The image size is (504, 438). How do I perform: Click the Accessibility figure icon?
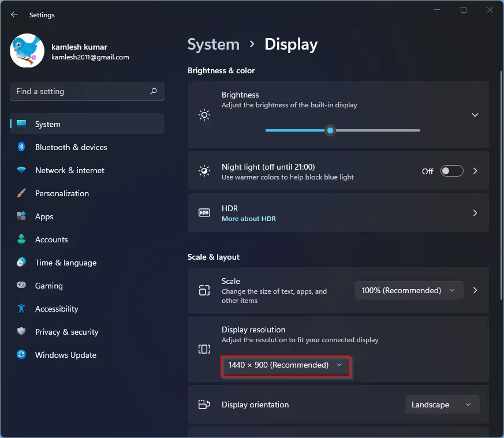[x=21, y=309]
